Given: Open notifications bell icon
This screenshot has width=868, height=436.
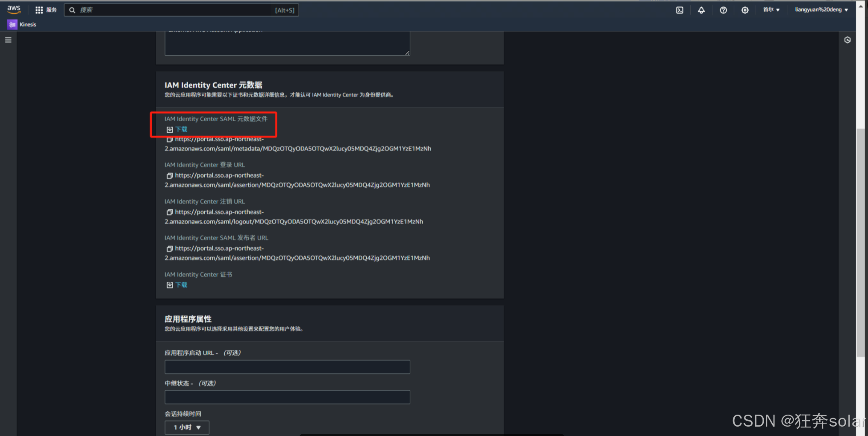Looking at the screenshot, I should pyautogui.click(x=701, y=10).
